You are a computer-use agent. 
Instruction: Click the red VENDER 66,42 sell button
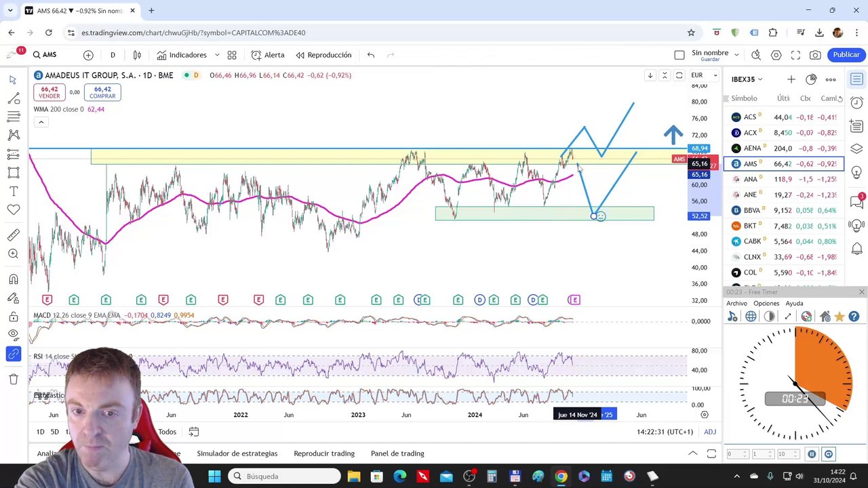click(49, 92)
